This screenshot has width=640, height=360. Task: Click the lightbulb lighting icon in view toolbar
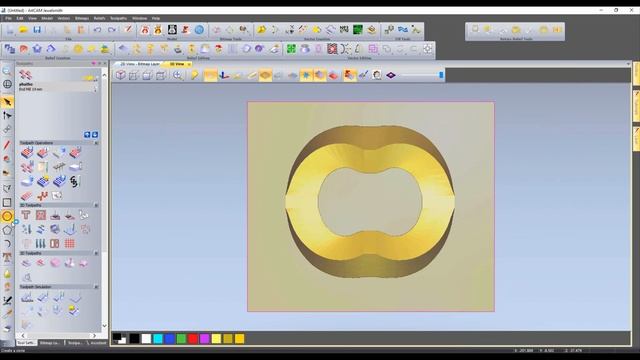pyautogui.click(x=194, y=75)
